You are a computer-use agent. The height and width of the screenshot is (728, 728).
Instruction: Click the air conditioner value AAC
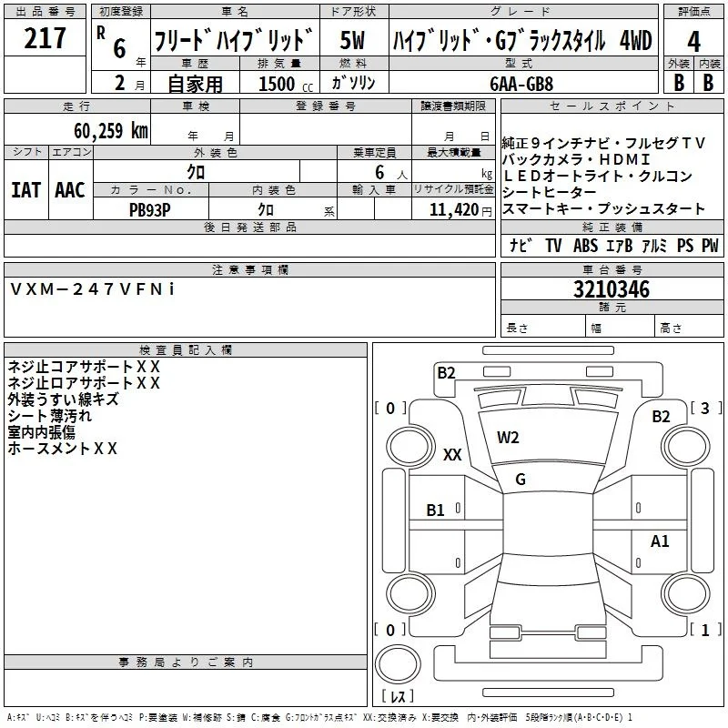pos(70,189)
